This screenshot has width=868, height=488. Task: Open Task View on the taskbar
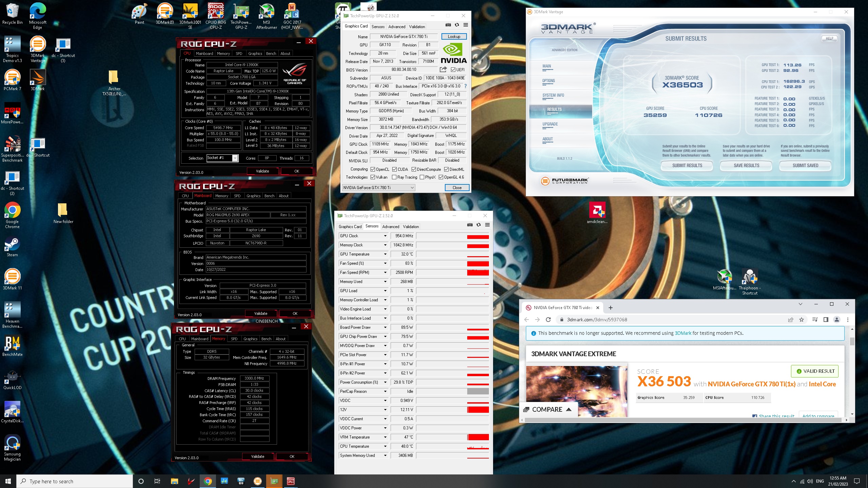(157, 481)
